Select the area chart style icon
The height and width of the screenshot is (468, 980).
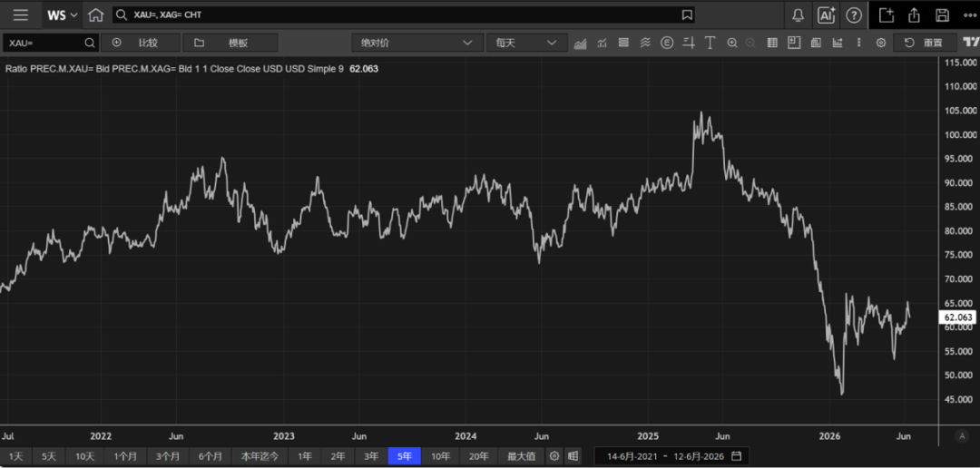(x=580, y=44)
